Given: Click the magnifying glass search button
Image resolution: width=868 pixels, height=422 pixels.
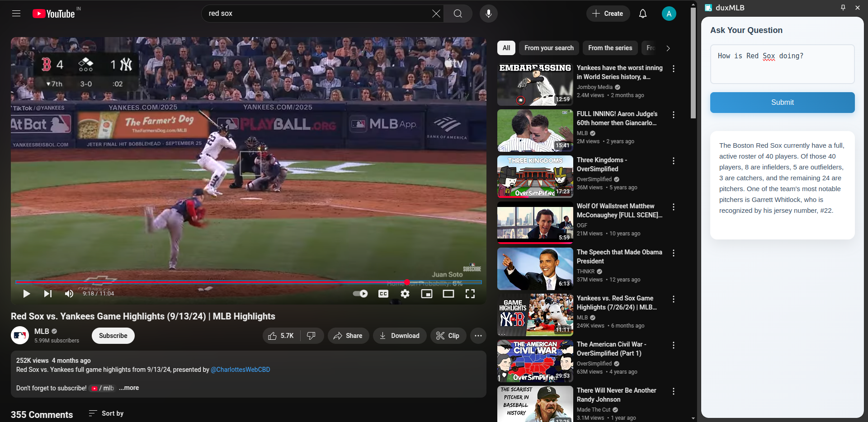Looking at the screenshot, I should [x=458, y=14].
